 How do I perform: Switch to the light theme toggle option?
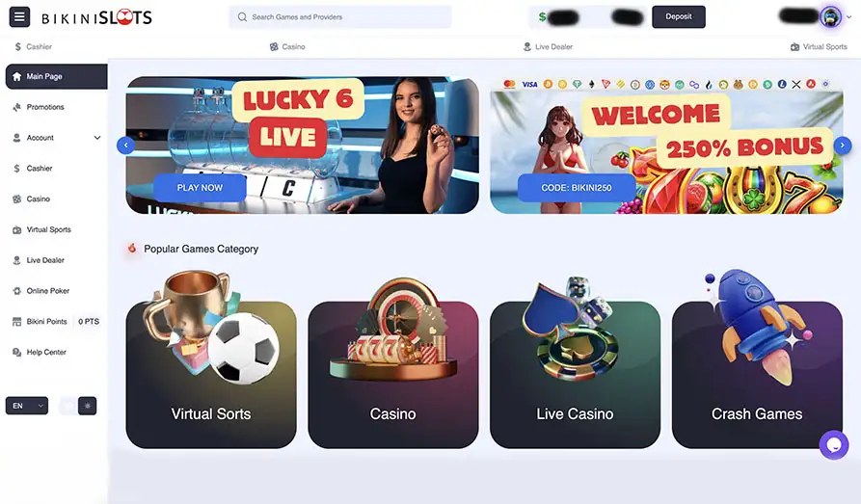pos(68,406)
